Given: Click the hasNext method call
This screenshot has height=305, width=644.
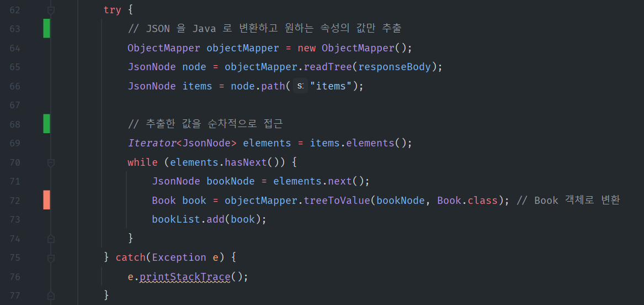Looking at the screenshot, I should click(x=246, y=162).
